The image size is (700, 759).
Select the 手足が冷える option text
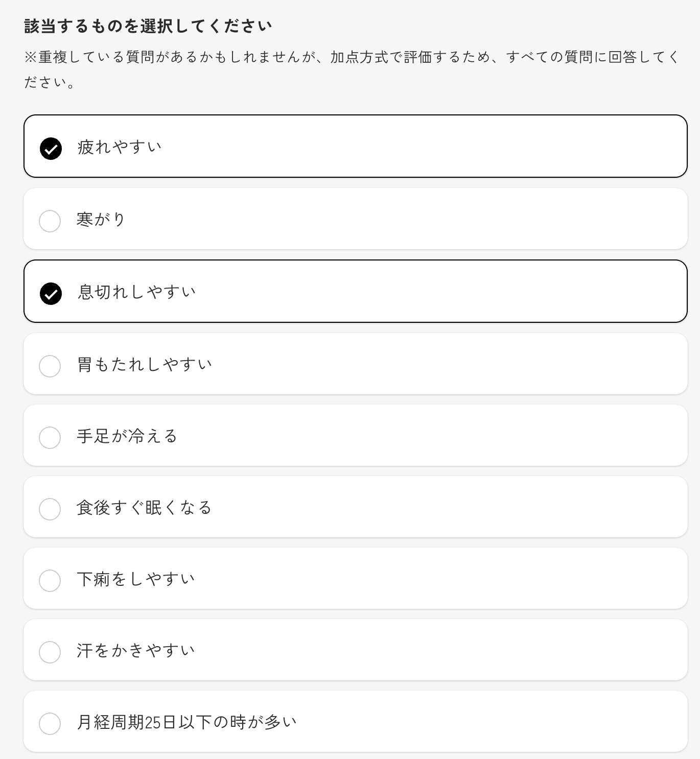pos(127,436)
